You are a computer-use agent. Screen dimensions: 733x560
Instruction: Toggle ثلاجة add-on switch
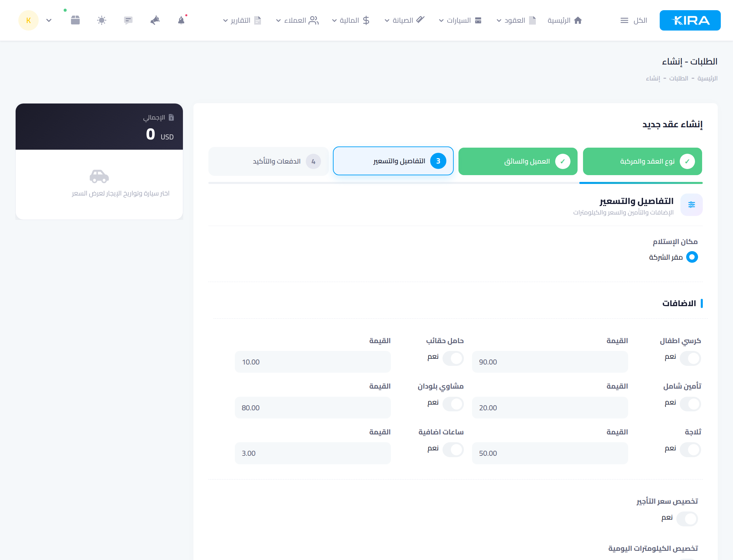pos(691,450)
